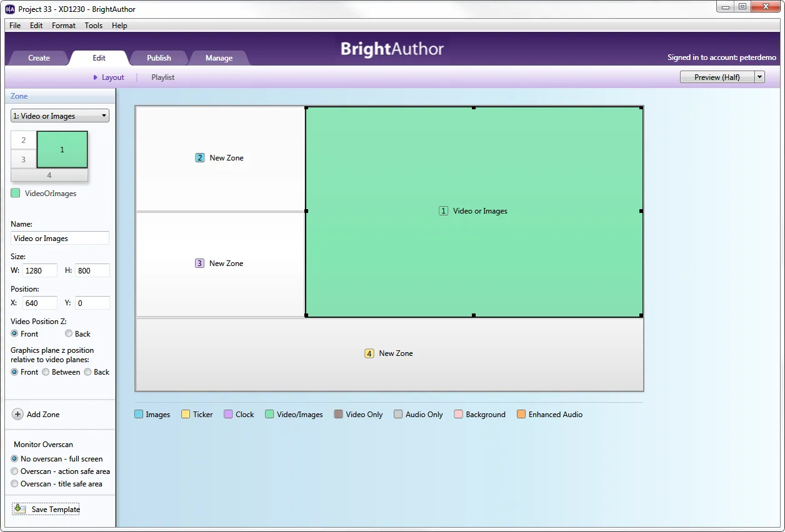
Task: Select the green Video or Images zone on canvas
Action: click(x=474, y=212)
